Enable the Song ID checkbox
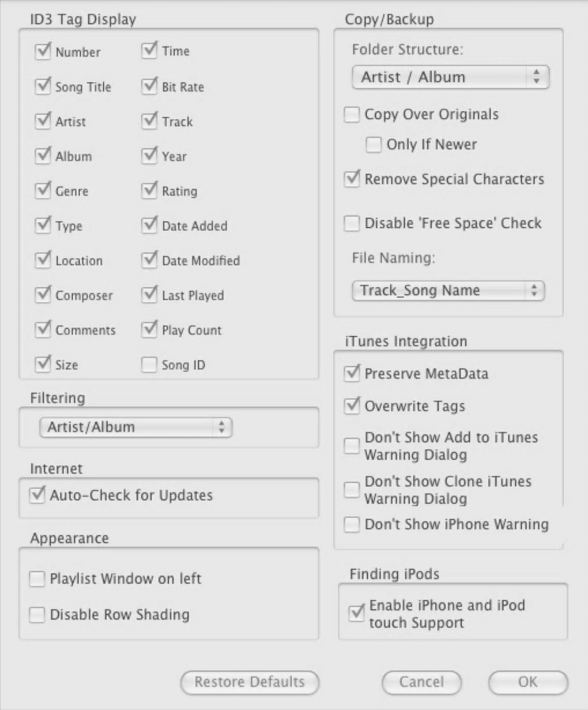The width and height of the screenshot is (588, 710). tap(149, 365)
